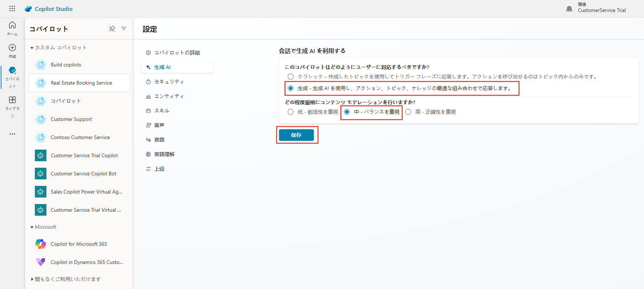Open the 生成 AI settings tab
644x289 pixels.
(177, 67)
